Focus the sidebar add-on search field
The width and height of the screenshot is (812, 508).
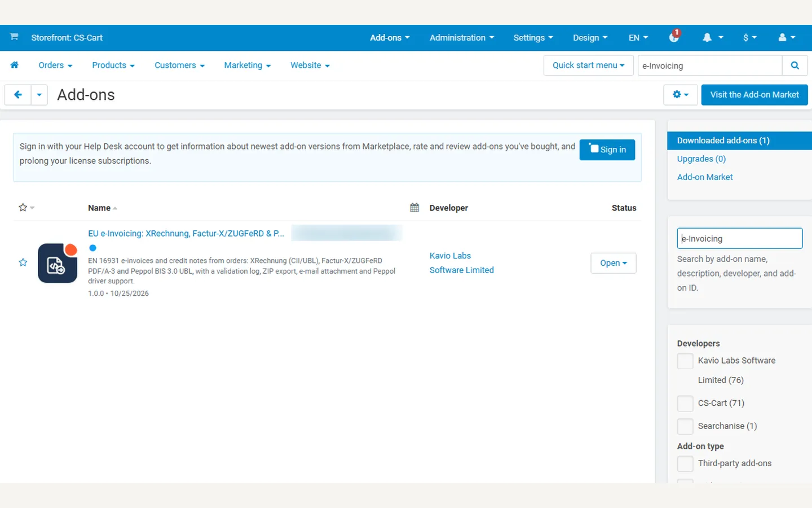[740, 238]
